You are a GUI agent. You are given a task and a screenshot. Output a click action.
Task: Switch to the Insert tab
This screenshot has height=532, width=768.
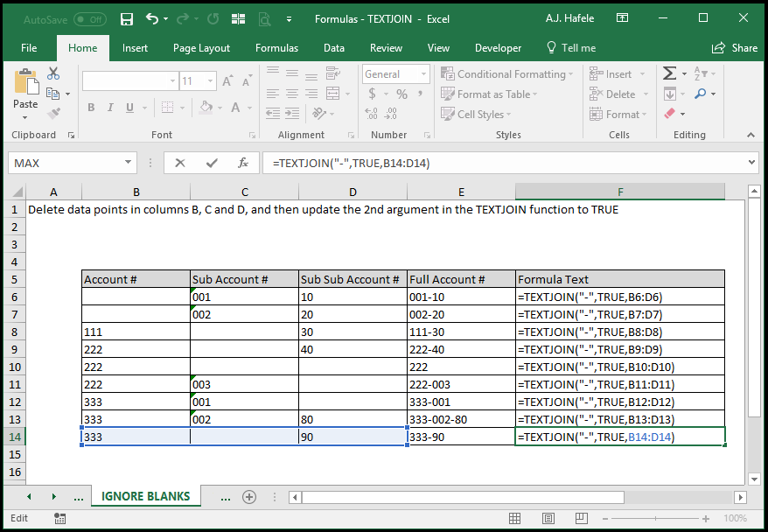(135, 48)
